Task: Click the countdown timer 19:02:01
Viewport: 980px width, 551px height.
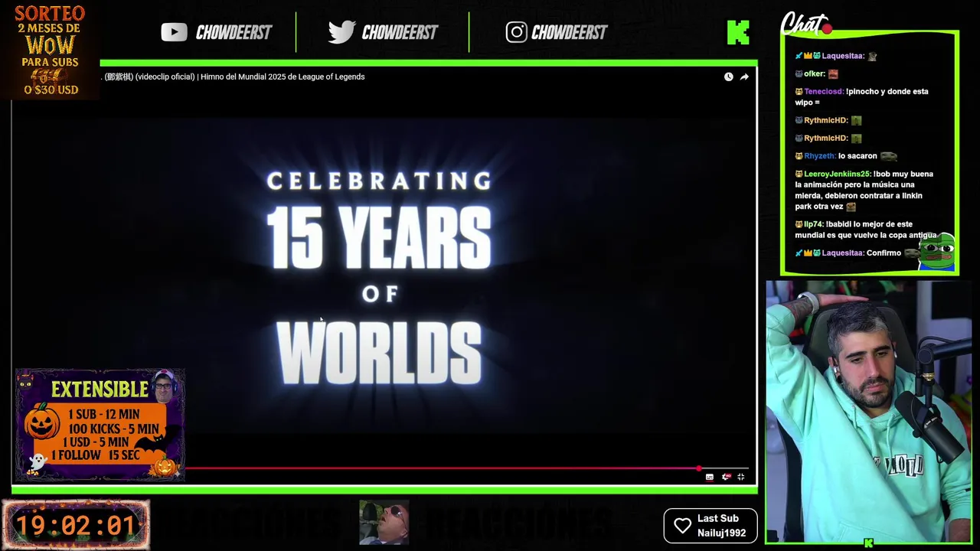Action: click(76, 526)
